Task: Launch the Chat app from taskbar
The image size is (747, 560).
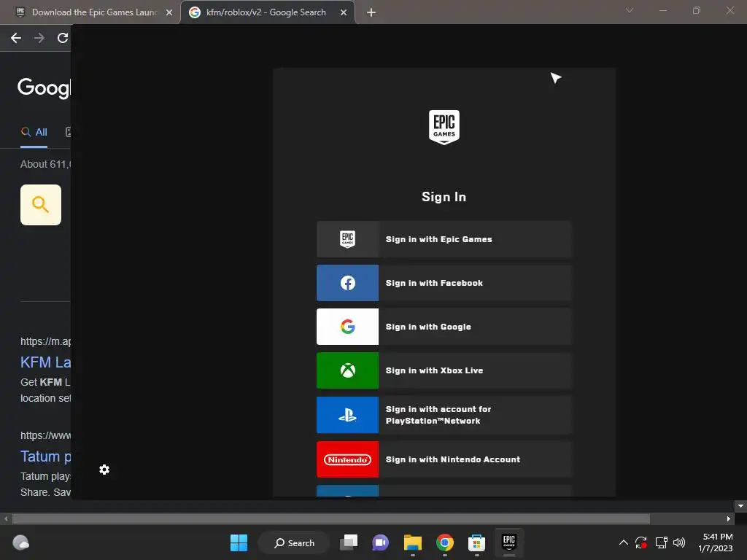Action: coord(380,542)
